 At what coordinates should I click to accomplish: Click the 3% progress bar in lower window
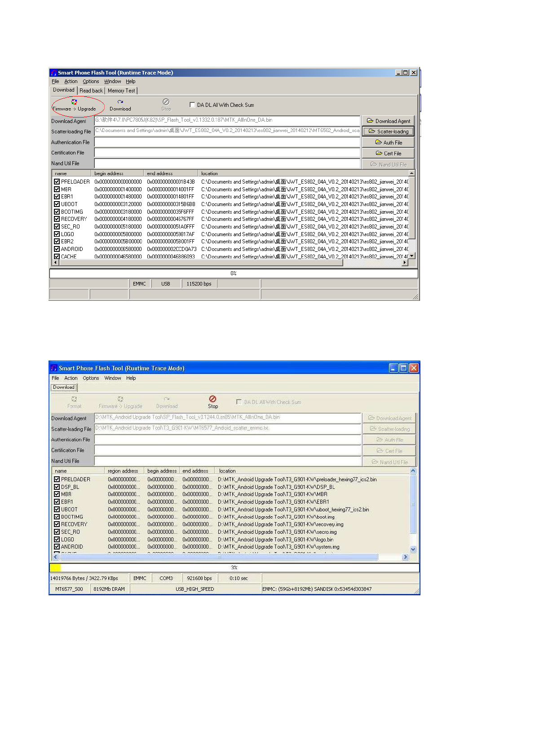[x=234, y=568]
